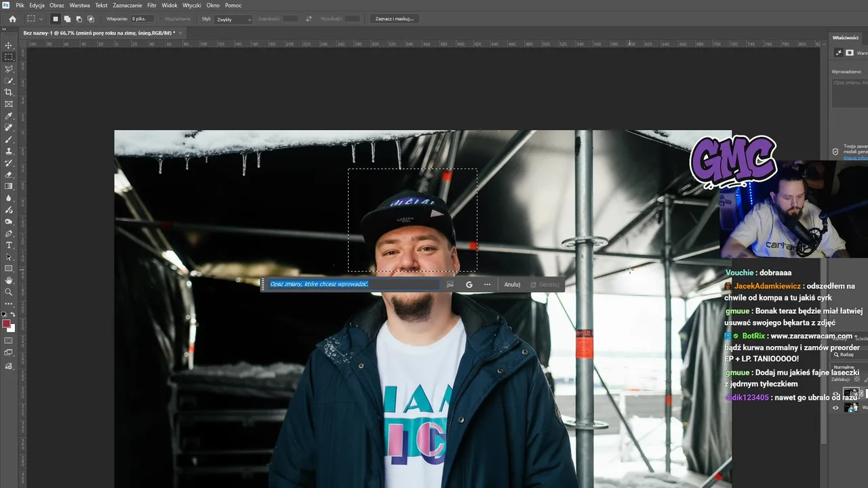Open Edit Toolbar three-dots icon
This screenshot has height=488, width=868.
pos(9,304)
